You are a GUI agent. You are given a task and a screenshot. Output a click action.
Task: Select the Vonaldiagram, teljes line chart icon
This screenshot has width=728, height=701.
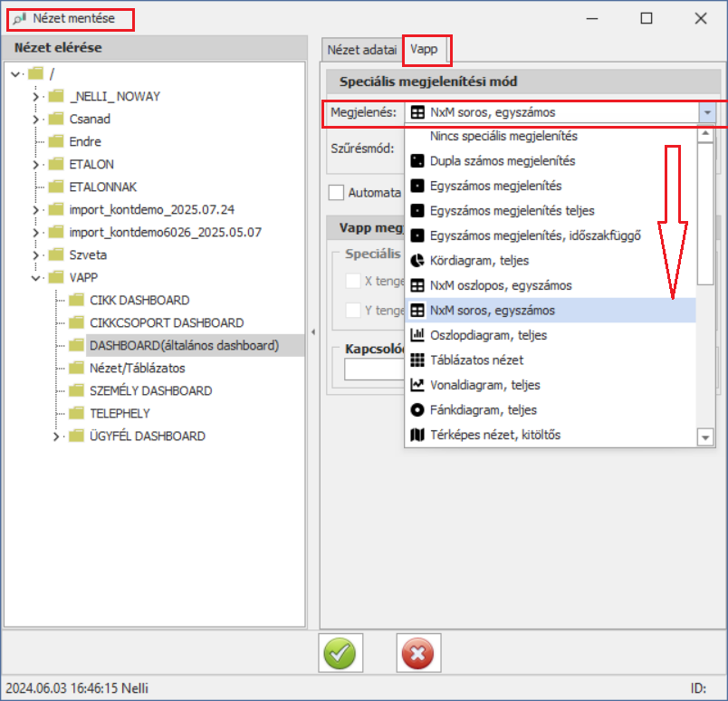[417, 385]
